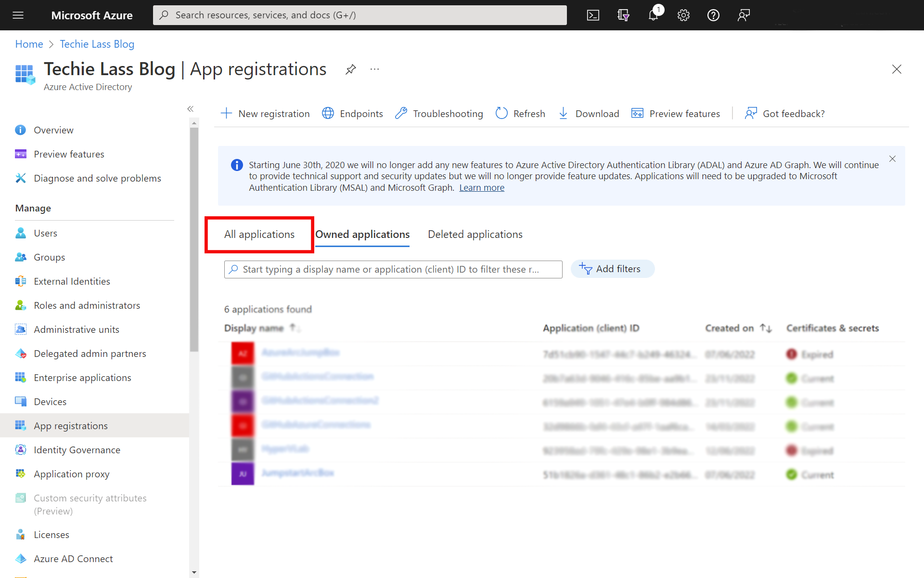Select the All applications tab
The height and width of the screenshot is (578, 924).
pyautogui.click(x=259, y=234)
